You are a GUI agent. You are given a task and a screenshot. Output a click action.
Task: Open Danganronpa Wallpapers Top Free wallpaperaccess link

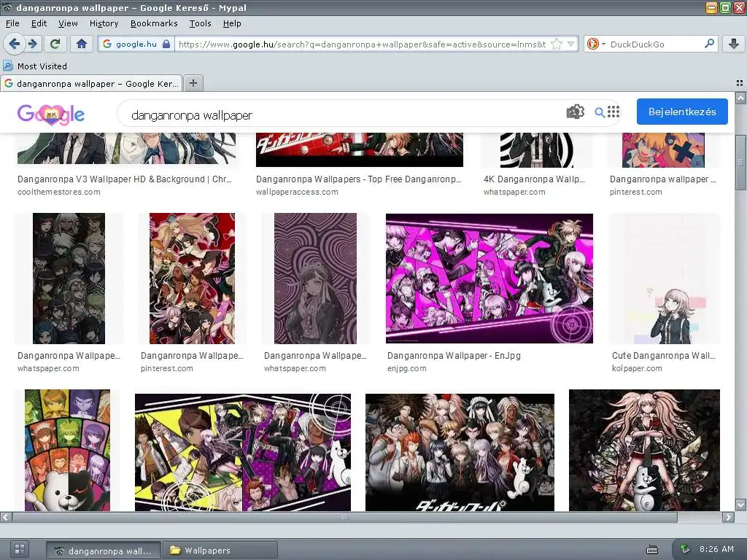[x=359, y=179]
